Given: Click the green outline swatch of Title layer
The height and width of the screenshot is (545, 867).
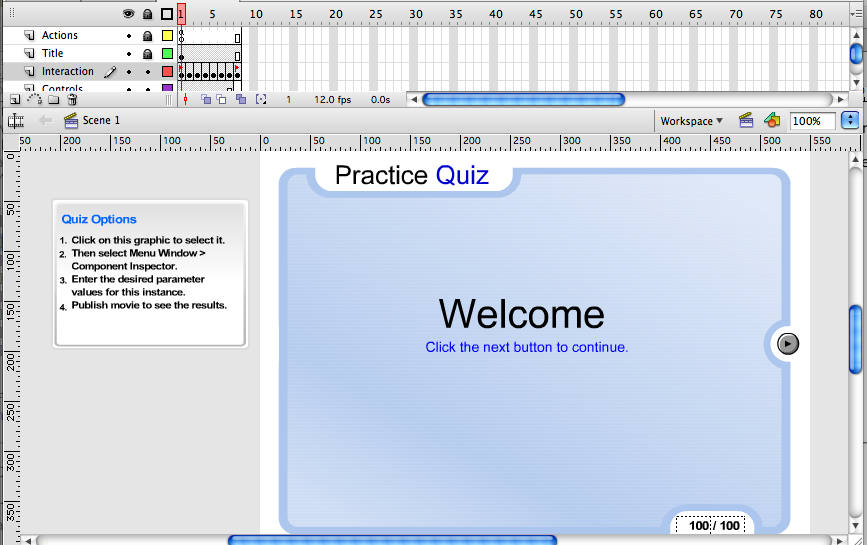Looking at the screenshot, I should tap(167, 54).
